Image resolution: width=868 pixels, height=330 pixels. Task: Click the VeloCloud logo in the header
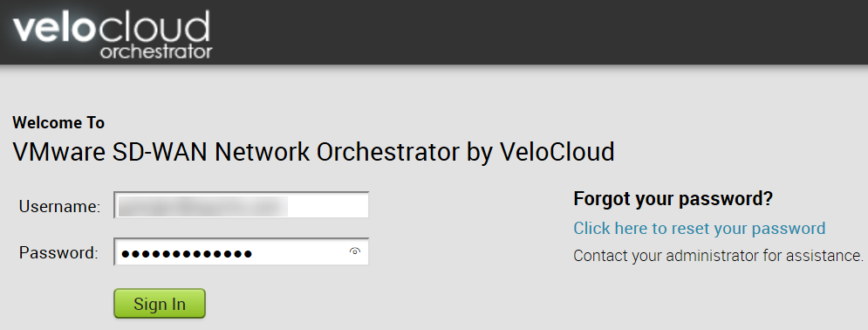(x=112, y=34)
